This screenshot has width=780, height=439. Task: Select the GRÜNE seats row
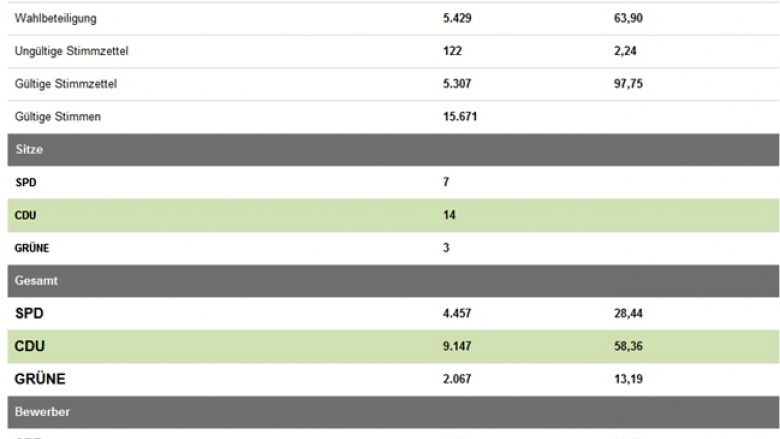(393, 248)
